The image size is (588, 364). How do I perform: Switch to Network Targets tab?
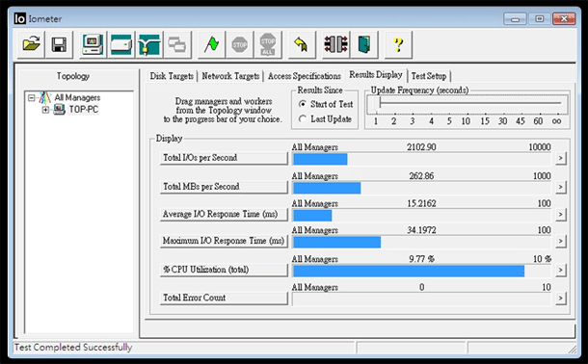pyautogui.click(x=230, y=76)
